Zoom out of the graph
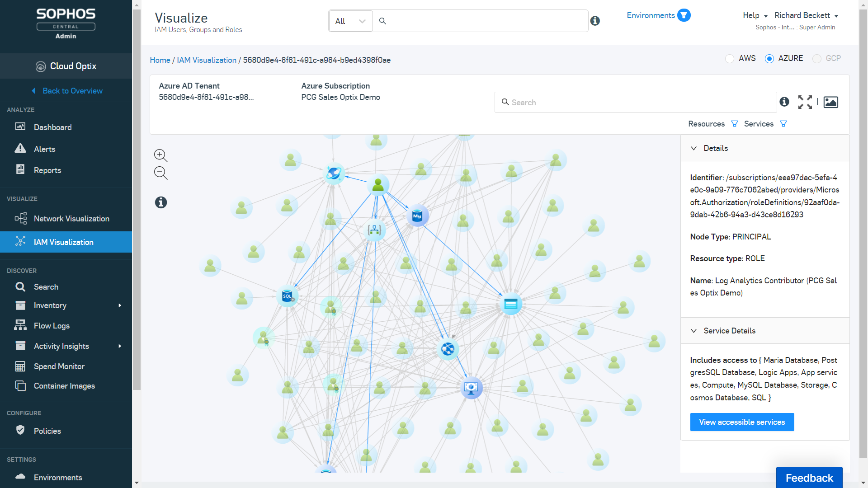Screen dimensions: 868x488 click(x=160, y=173)
